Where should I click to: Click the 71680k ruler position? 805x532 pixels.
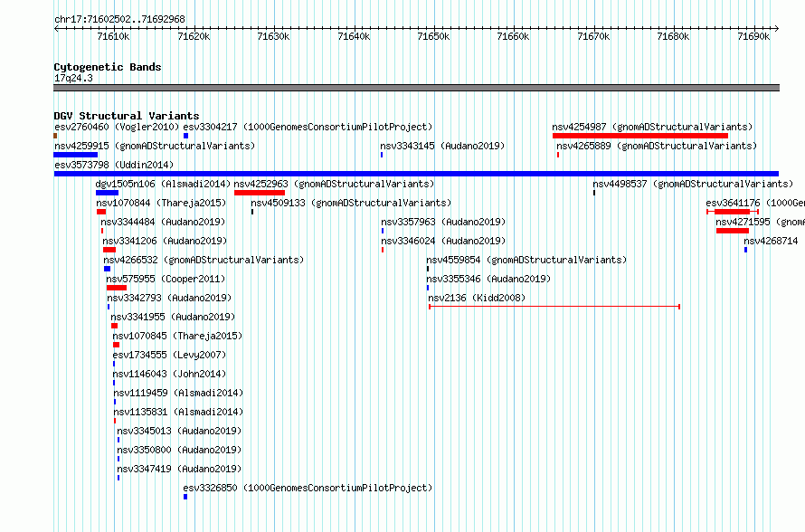click(674, 36)
